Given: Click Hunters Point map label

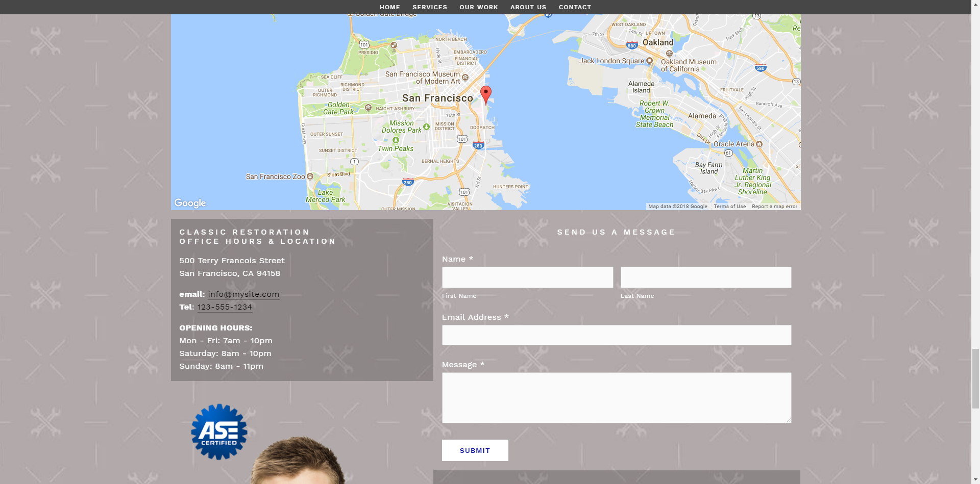Looking at the screenshot, I should coord(510,187).
